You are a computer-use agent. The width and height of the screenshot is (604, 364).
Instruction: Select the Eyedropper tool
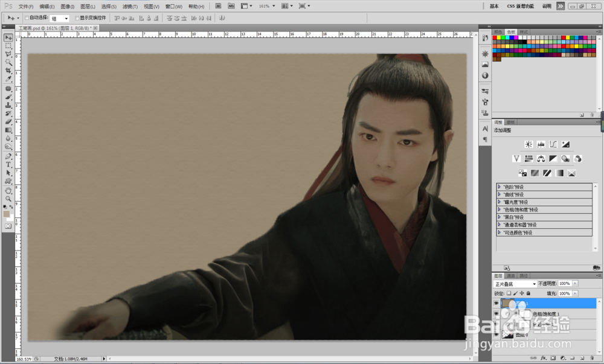[8, 79]
